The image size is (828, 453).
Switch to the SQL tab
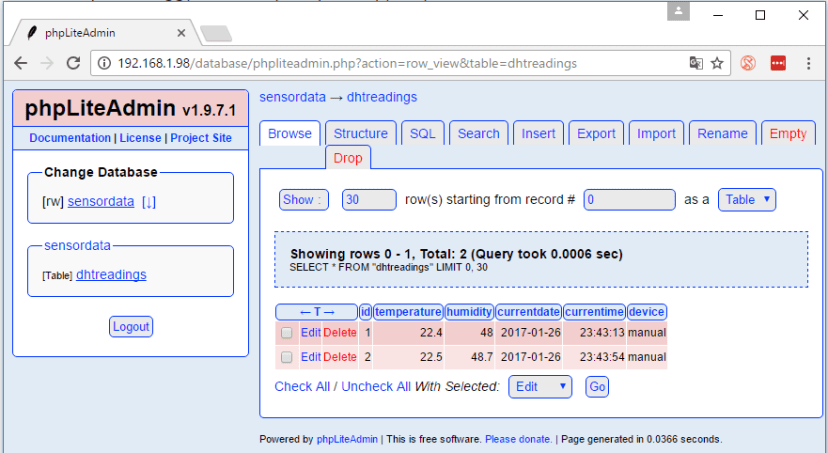click(422, 134)
